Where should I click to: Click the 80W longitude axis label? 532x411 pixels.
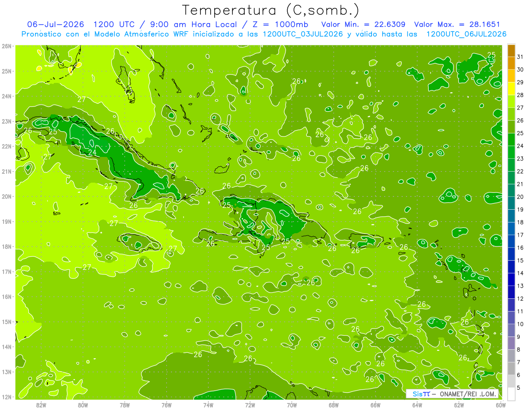click(83, 405)
